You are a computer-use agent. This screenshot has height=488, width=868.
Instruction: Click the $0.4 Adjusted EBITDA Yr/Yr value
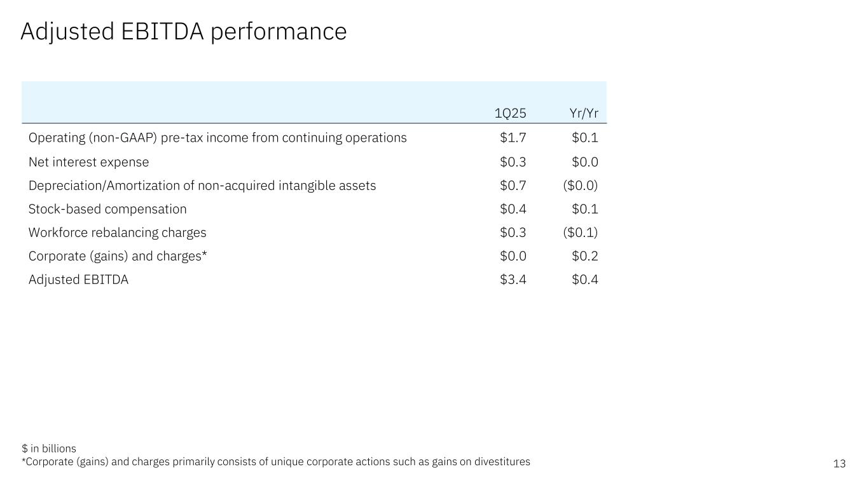tap(584, 280)
